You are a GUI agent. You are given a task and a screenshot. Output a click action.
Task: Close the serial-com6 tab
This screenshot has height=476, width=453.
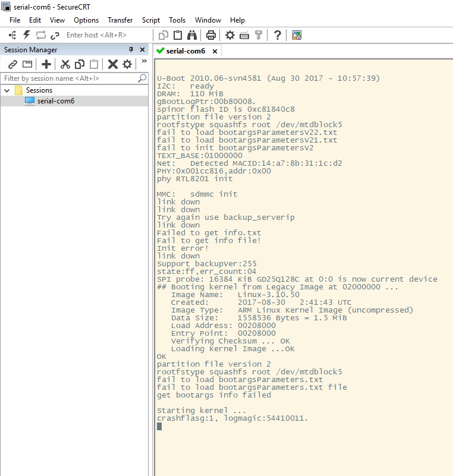215,51
